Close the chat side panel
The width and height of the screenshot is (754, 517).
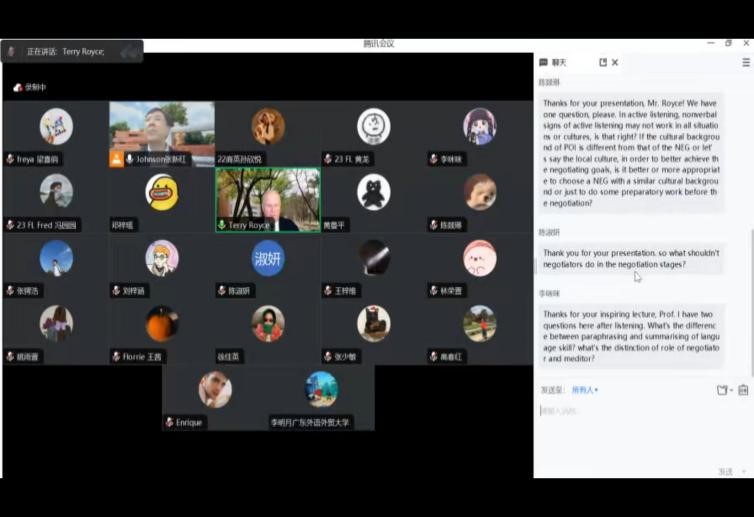pyautogui.click(x=615, y=62)
